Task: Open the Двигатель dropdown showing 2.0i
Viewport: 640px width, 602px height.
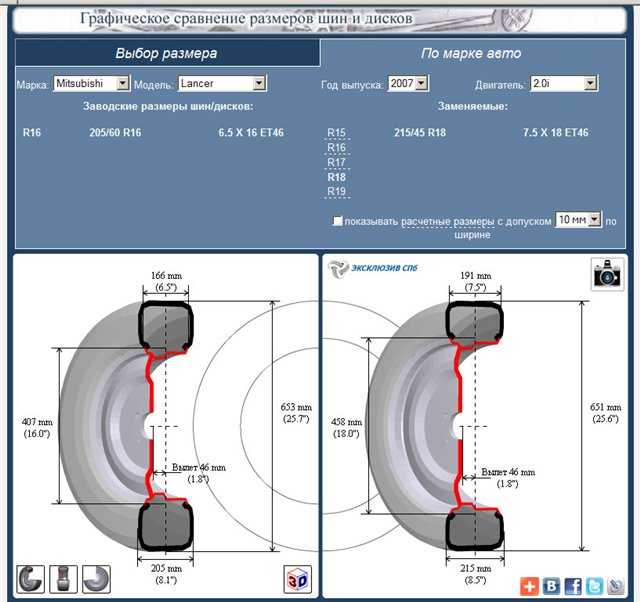Action: pos(564,84)
